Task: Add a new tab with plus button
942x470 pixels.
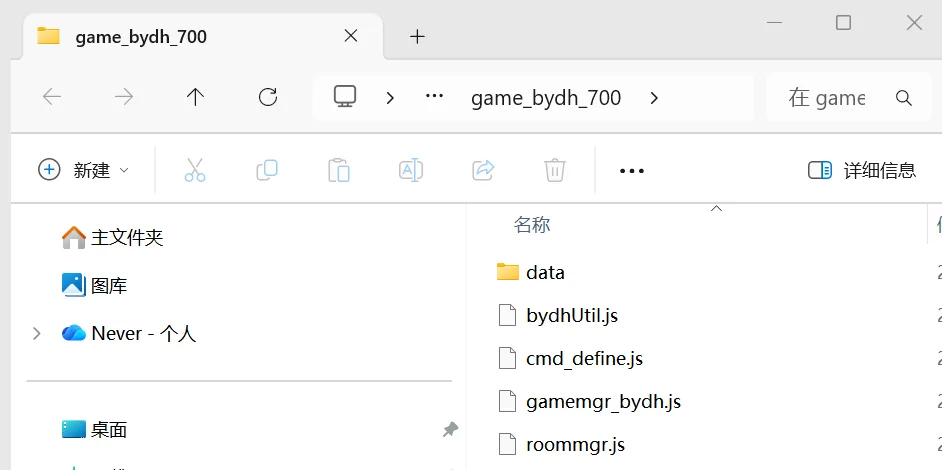Action: point(417,37)
